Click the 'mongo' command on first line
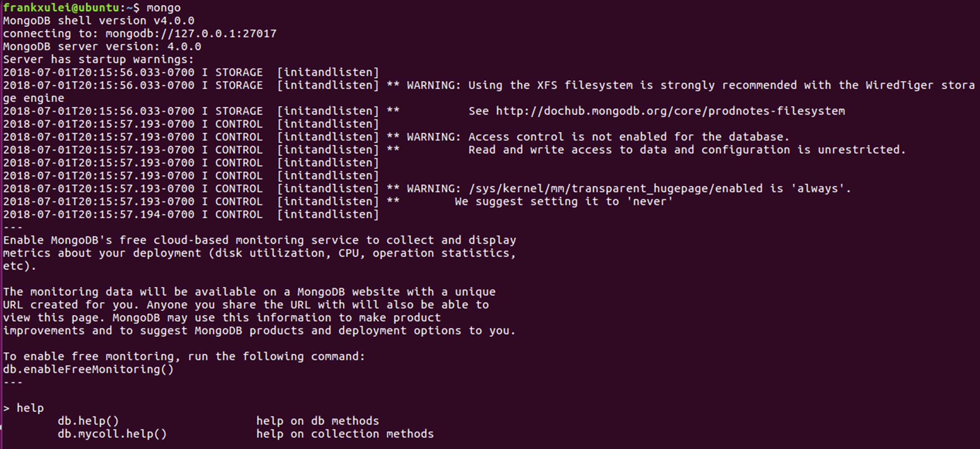Viewport: 980px width, 449px height. [x=163, y=8]
